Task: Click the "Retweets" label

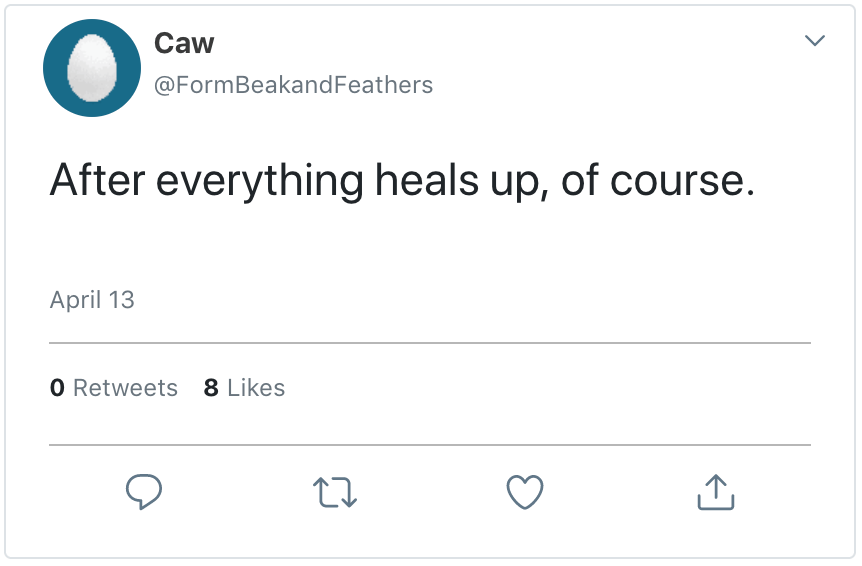Action: point(125,388)
